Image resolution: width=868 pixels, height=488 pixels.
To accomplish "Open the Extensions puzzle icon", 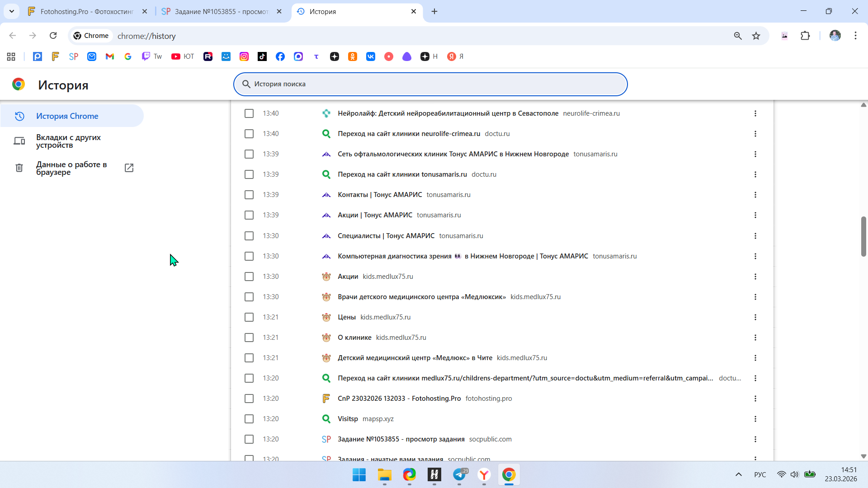I will click(805, 36).
